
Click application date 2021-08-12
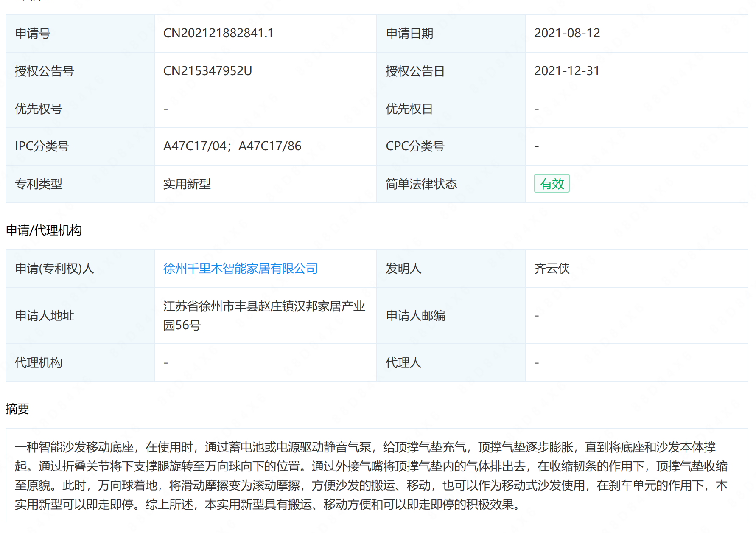coord(567,33)
